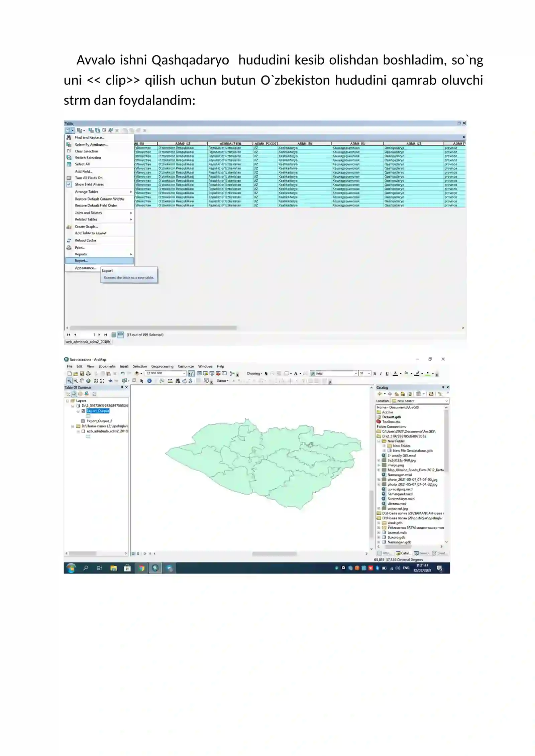Click the Windows Start button
Image resolution: width=535 pixels, height=756 pixels.
pyautogui.click(x=71, y=568)
